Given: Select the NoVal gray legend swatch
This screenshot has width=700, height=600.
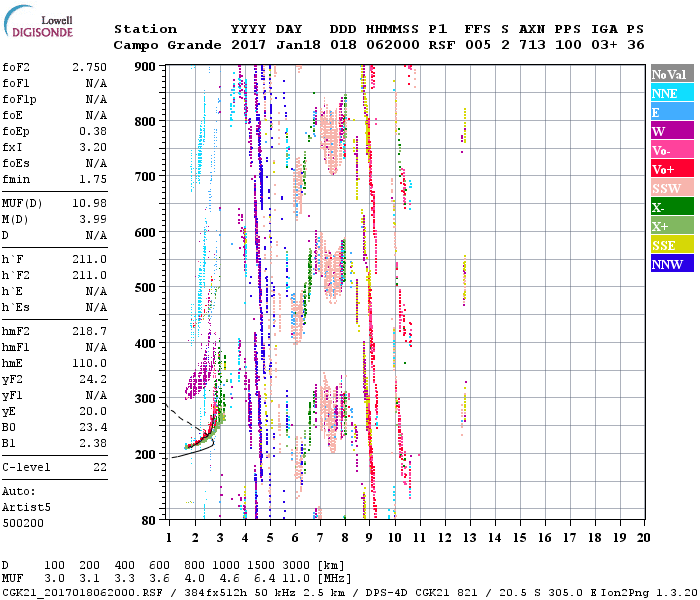Looking at the screenshot, I should pos(672,74).
